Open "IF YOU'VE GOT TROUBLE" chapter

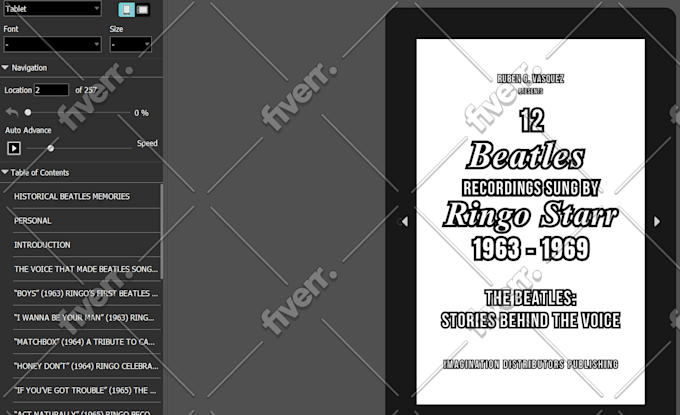(85, 391)
